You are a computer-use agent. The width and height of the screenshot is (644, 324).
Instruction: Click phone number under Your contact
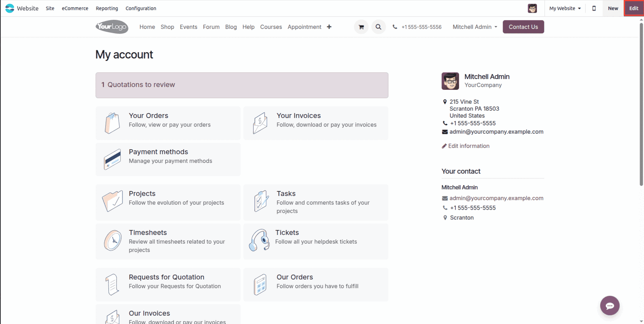point(473,208)
